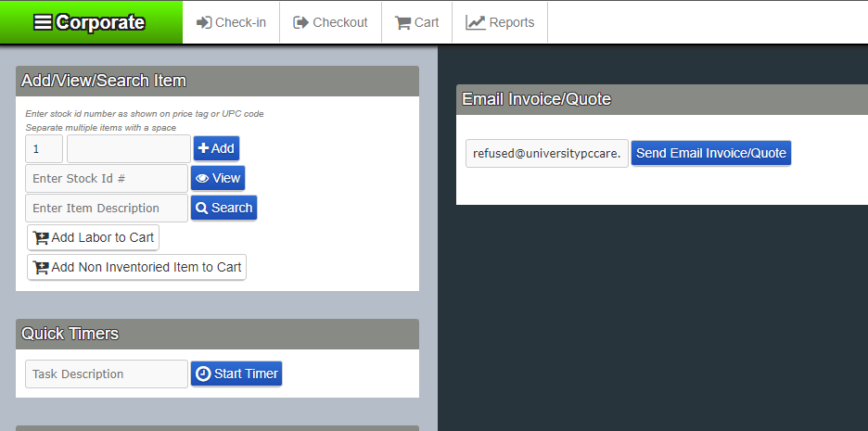Focus the empty field beside Add button
Image resolution: width=868 pixels, height=431 pixels.
pos(128,148)
